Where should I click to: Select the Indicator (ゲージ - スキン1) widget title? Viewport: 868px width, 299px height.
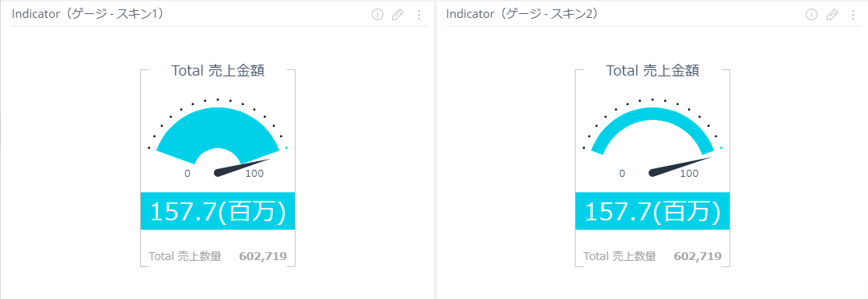click(89, 14)
